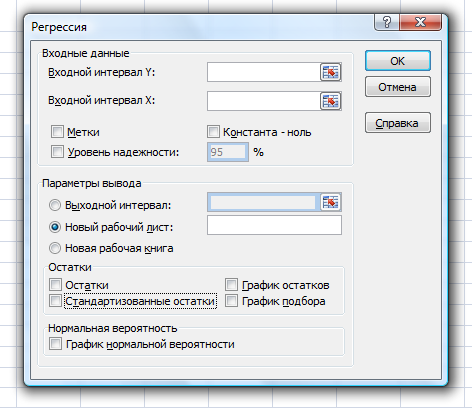Click range selector icon for Входной интервал Y
The image size is (472, 408).
(x=331, y=72)
